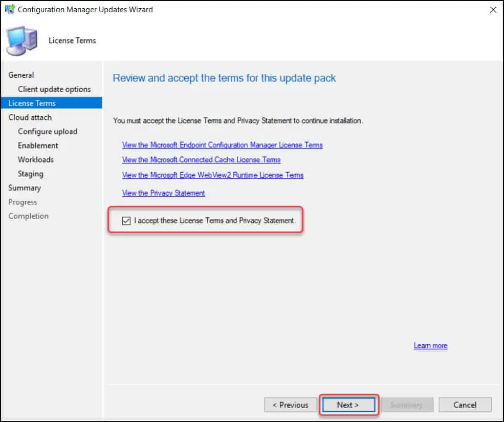This screenshot has height=422, width=504.
Task: Go to the Configure upload step
Action: pyautogui.click(x=48, y=132)
